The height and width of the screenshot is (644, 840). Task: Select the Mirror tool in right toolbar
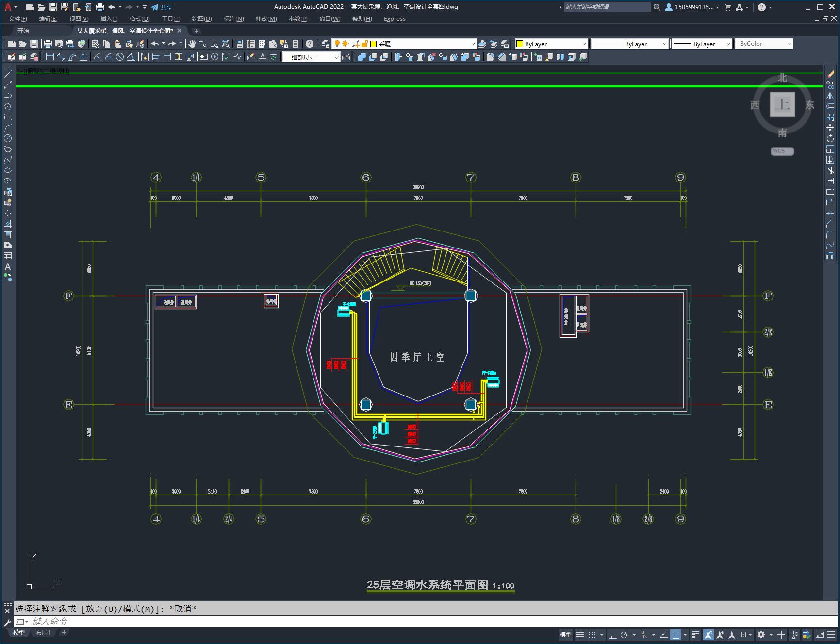click(830, 96)
